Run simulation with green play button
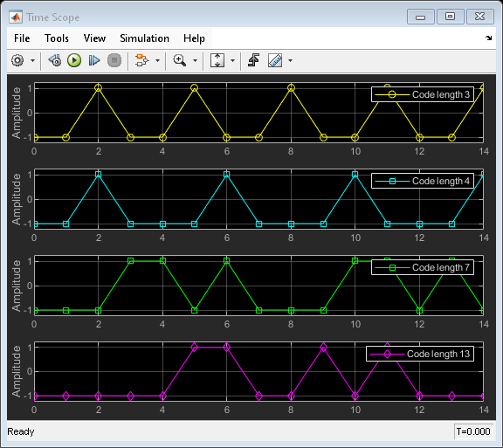 tap(74, 60)
